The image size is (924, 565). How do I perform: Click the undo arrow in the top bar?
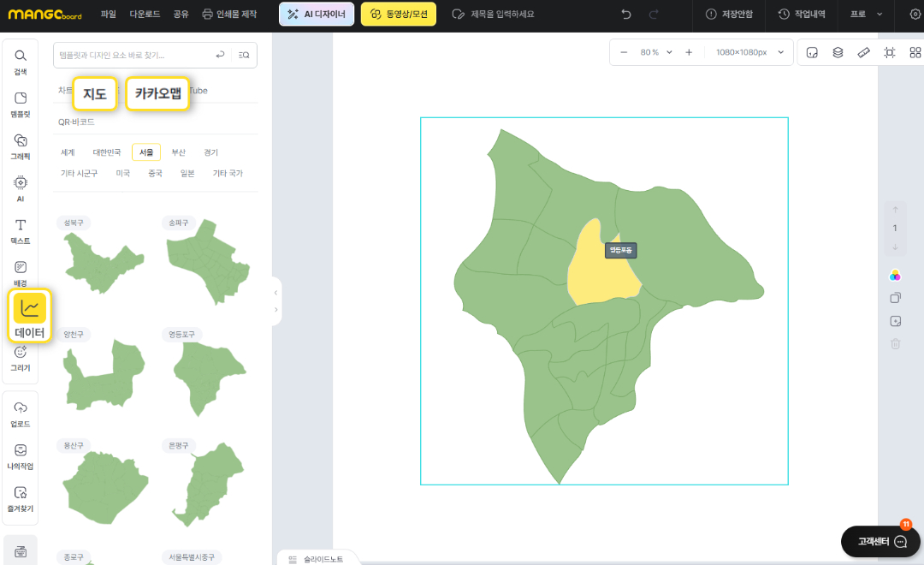(626, 15)
